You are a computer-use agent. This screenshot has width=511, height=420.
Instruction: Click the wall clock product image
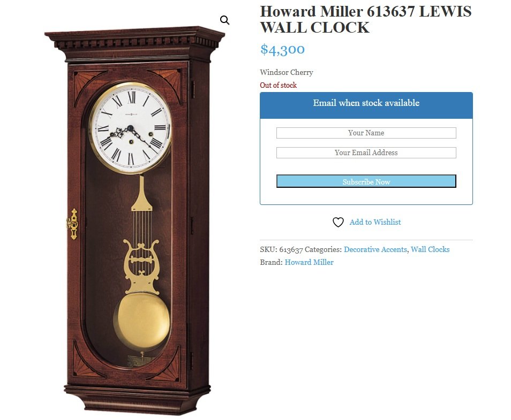pyautogui.click(x=134, y=221)
